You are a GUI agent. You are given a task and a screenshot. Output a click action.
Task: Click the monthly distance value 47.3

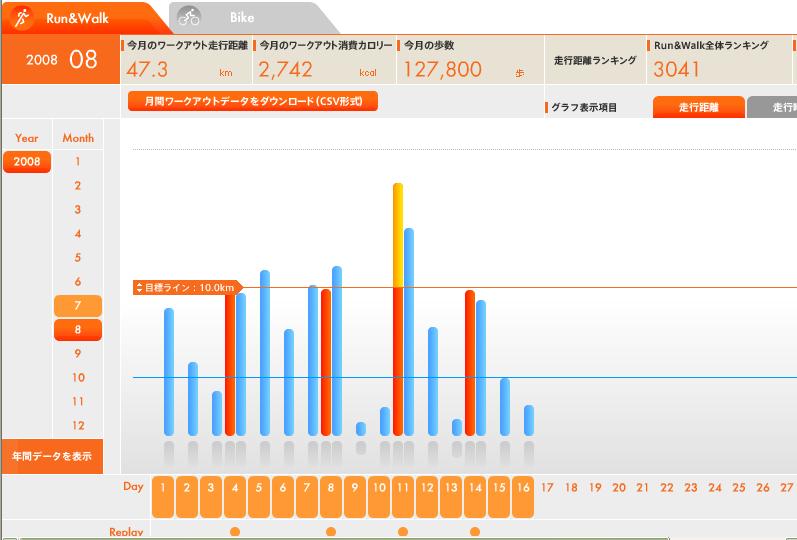click(147, 70)
